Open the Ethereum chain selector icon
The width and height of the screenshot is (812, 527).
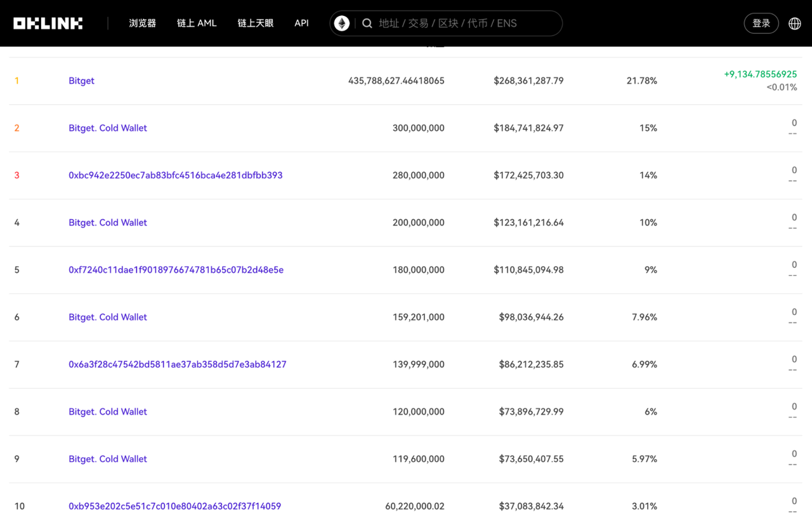[x=342, y=23]
